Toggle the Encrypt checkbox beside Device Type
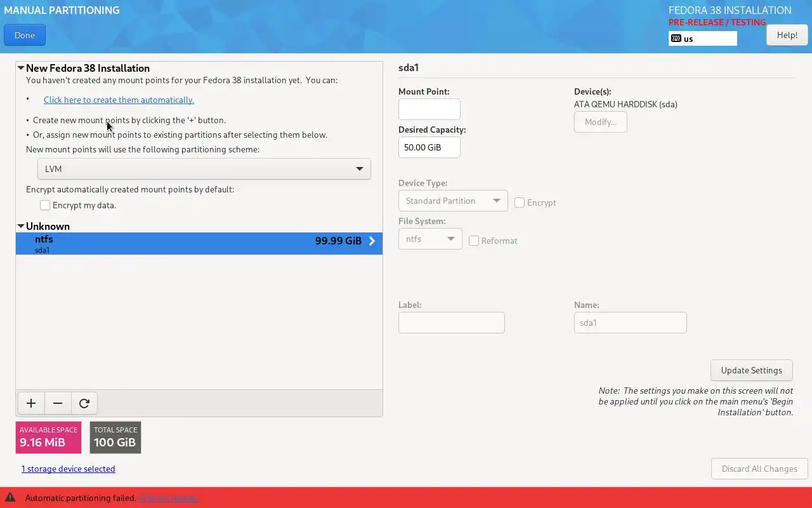812x508 pixels. tap(520, 203)
